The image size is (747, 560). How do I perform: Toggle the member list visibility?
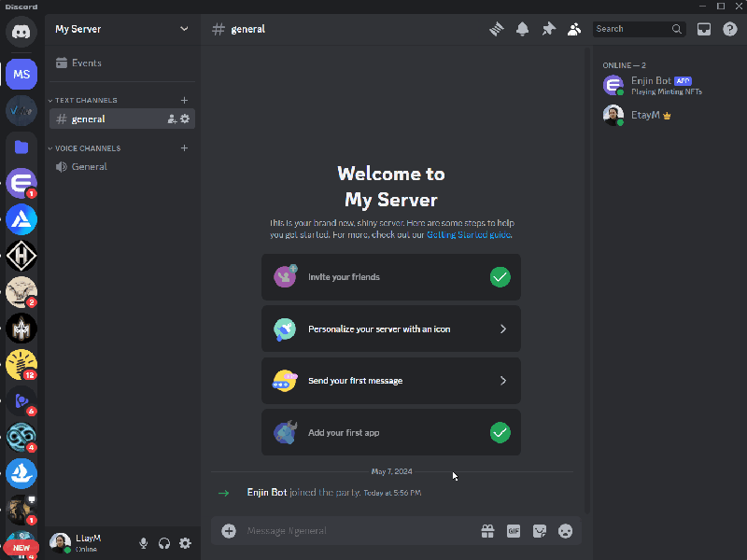[574, 29]
